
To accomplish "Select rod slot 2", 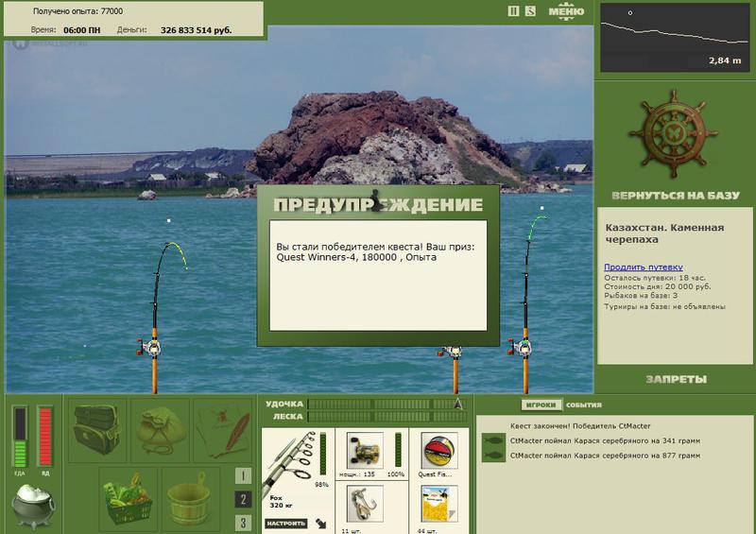I will click(243, 499).
